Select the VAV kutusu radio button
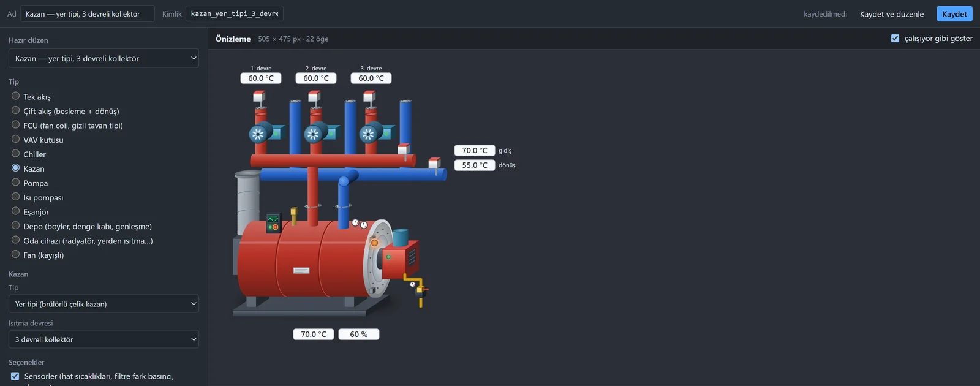Screen dimensions: 980x386 [16, 139]
